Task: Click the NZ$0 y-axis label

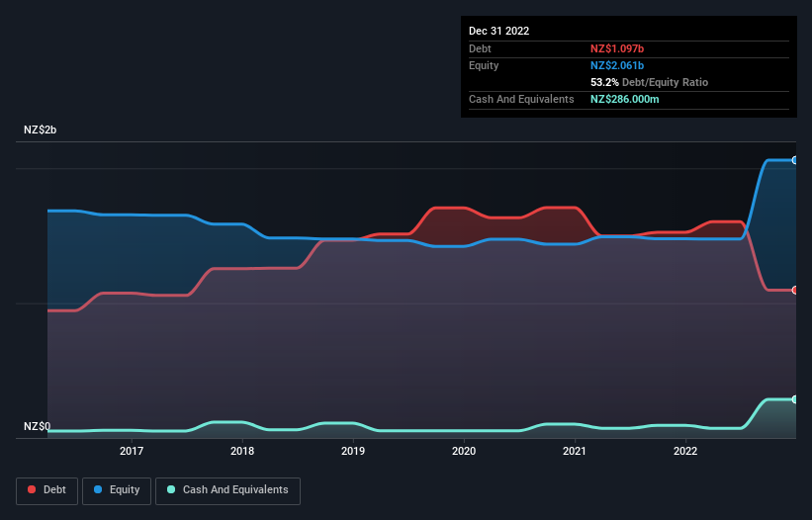Action: [38, 426]
